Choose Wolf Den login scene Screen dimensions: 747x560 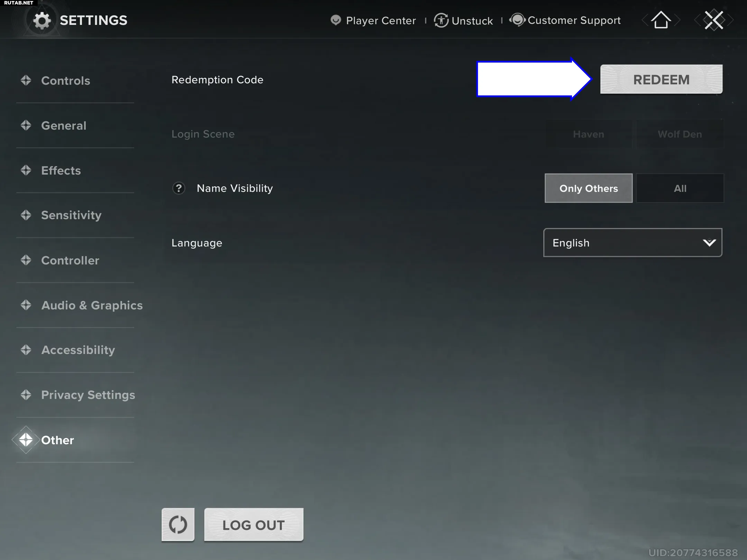680,134
